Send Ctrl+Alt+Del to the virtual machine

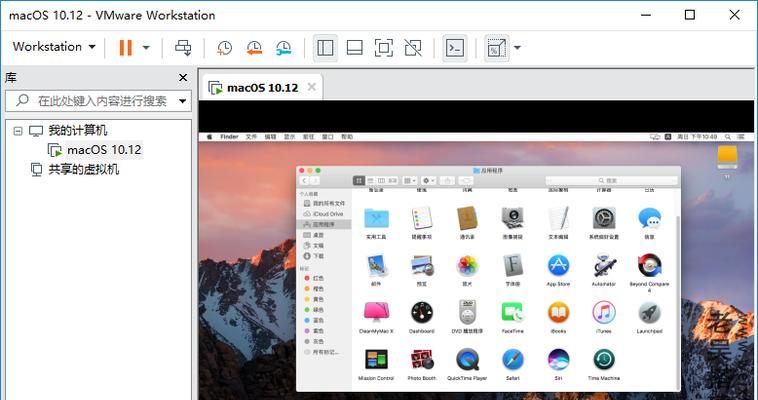183,47
